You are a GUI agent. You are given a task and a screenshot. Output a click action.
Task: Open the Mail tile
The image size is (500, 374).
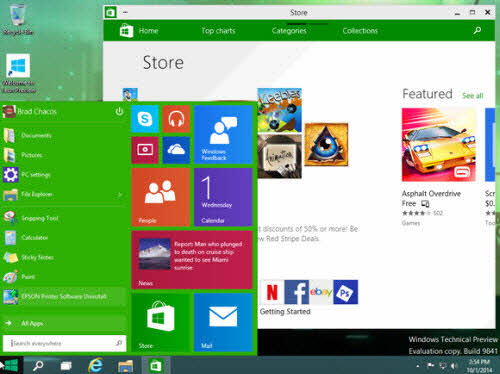tap(223, 322)
